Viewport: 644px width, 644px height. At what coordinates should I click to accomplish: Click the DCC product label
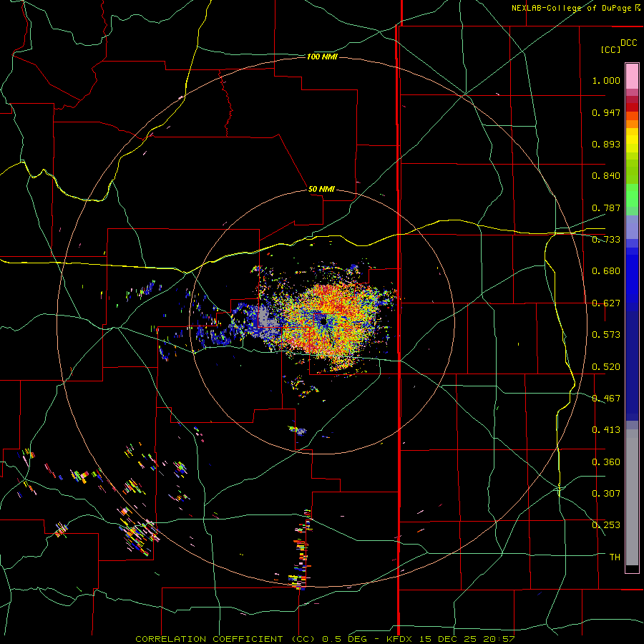point(628,43)
